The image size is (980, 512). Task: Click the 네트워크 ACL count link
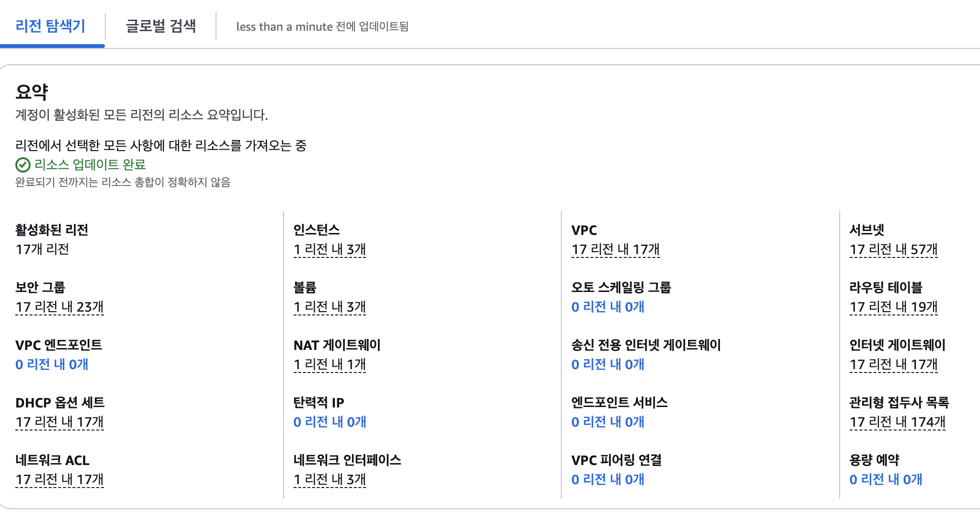coord(59,479)
